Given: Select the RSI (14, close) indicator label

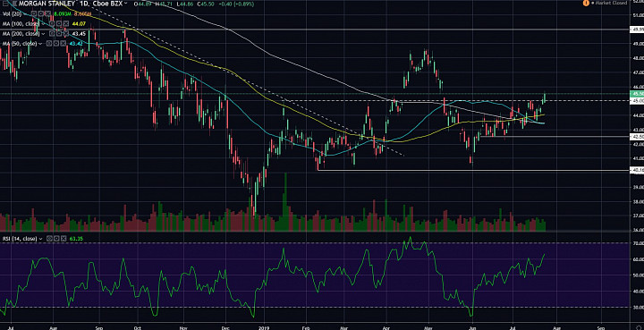Looking at the screenshot, I should (20, 239).
